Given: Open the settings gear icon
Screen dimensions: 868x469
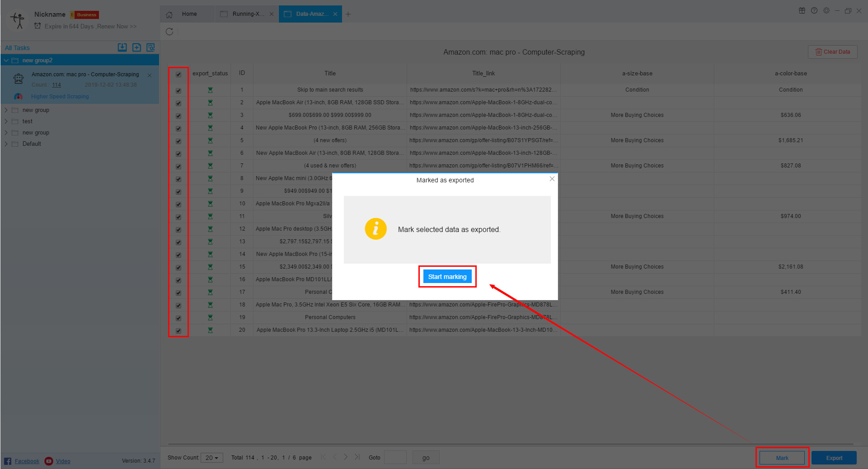Looking at the screenshot, I should [826, 10].
